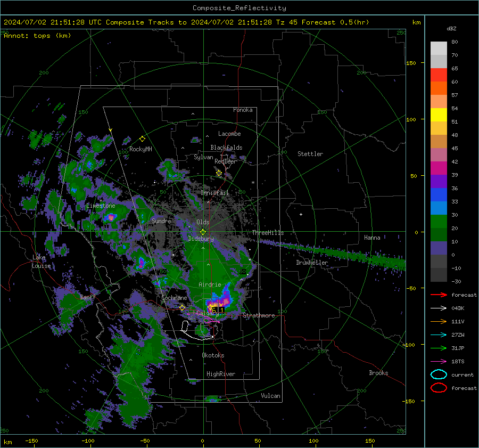Select the Banff label

[x=88, y=297]
